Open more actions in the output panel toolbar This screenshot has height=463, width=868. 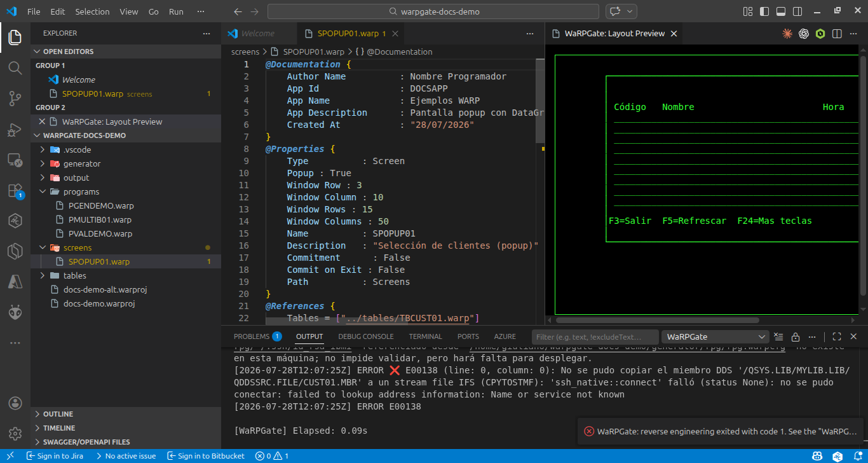pyautogui.click(x=811, y=336)
